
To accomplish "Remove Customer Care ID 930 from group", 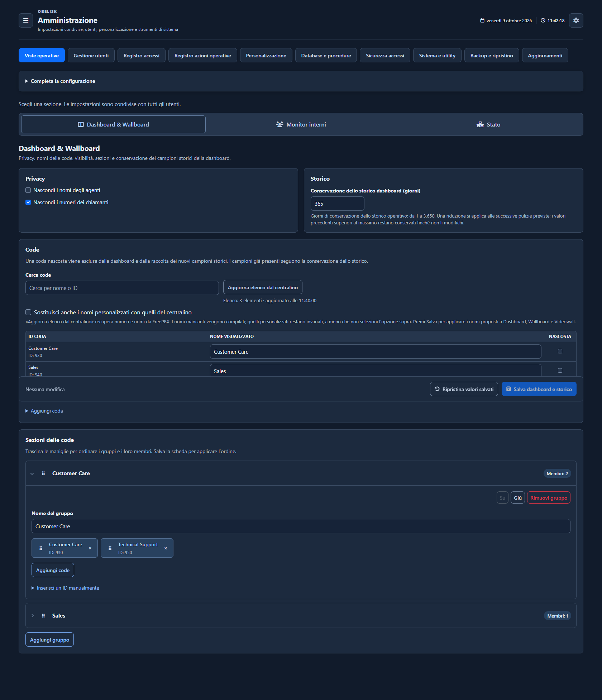I will [90, 548].
